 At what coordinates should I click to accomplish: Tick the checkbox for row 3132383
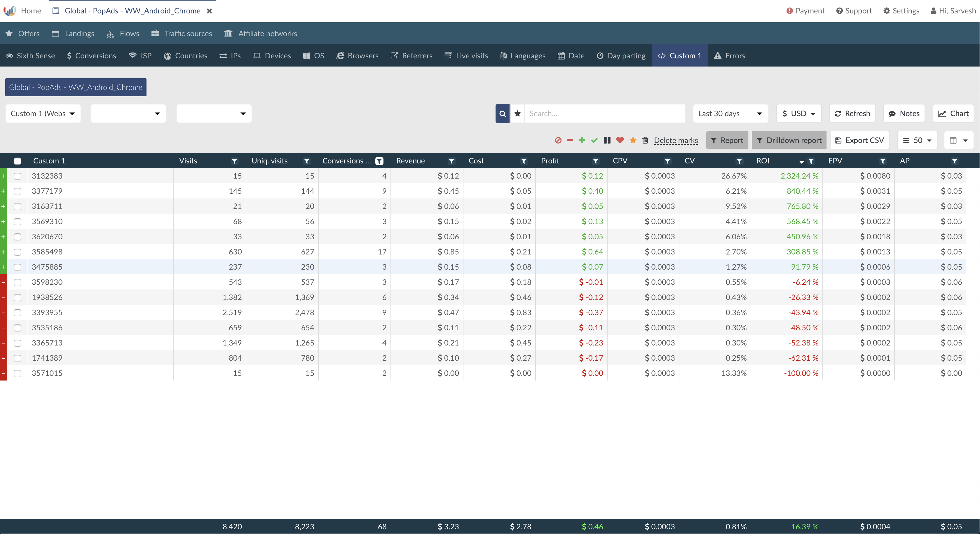coord(18,176)
